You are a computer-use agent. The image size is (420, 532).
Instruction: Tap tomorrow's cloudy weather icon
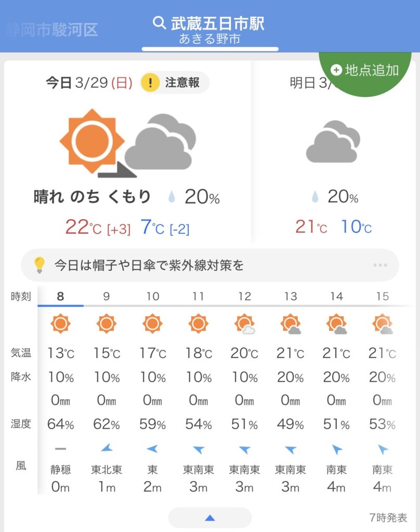(333, 142)
